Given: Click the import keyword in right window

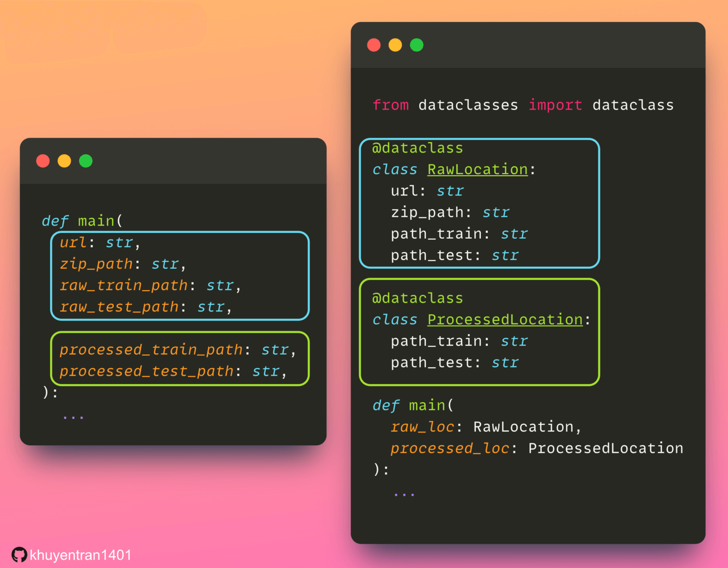Looking at the screenshot, I should (555, 105).
